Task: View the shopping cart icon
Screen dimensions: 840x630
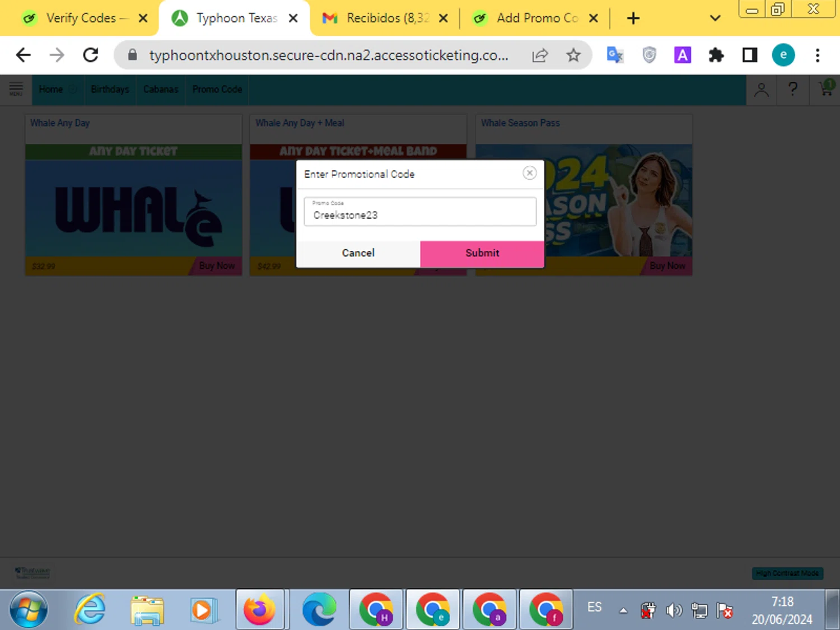Action: (x=827, y=88)
